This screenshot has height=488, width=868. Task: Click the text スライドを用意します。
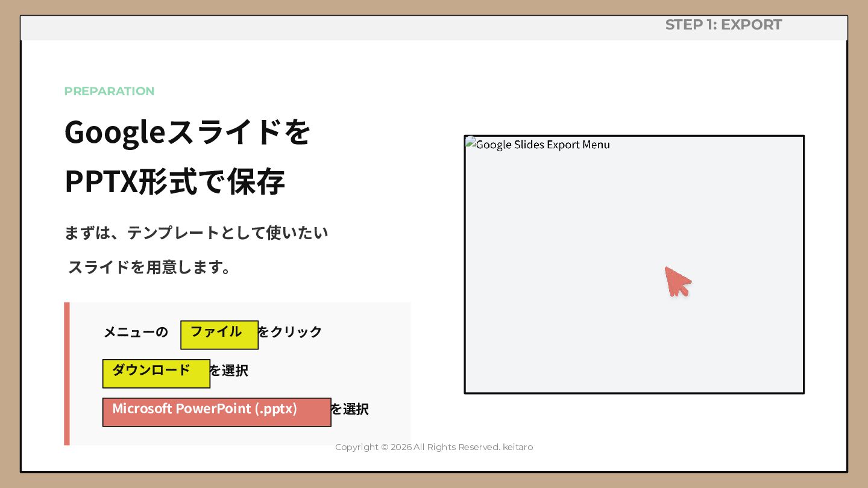(x=150, y=267)
